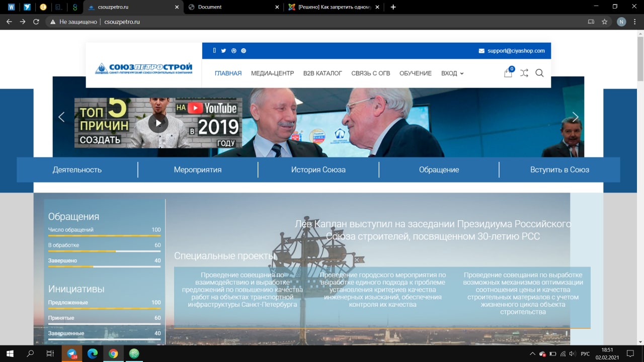This screenshot has width=644, height=362.
Task: Open the Обращение section
Action: (x=439, y=170)
